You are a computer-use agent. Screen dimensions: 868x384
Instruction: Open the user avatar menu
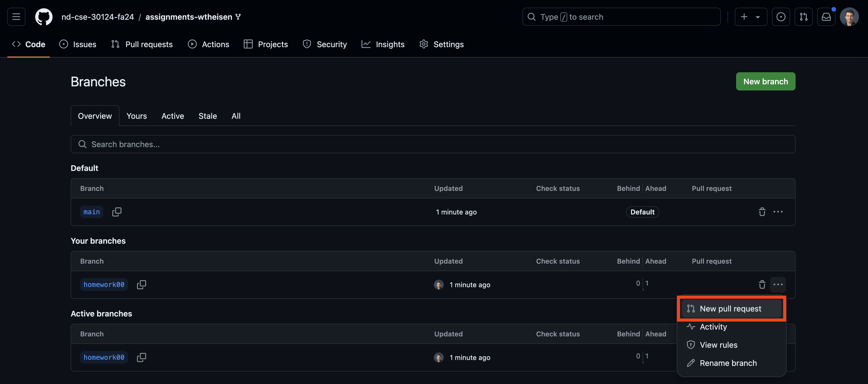849,17
